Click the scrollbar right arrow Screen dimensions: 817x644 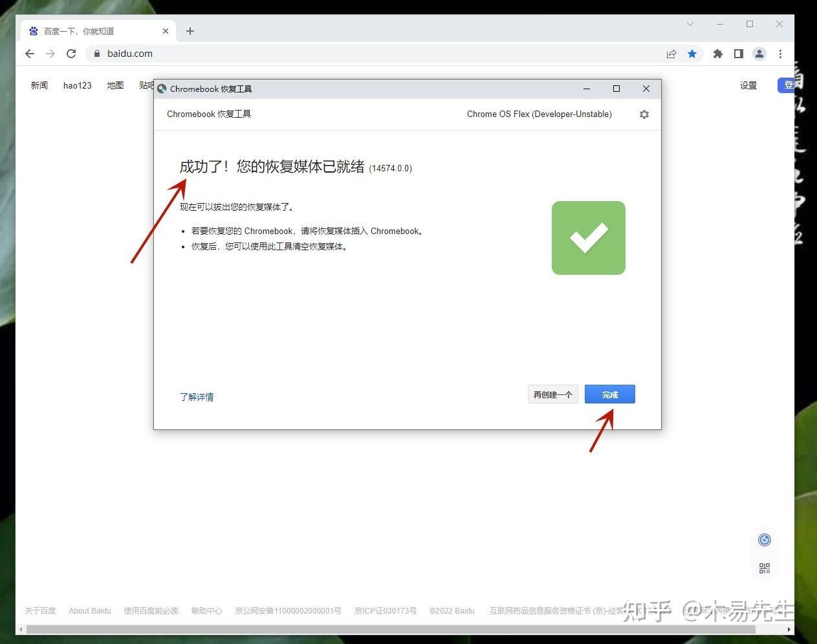click(x=789, y=629)
